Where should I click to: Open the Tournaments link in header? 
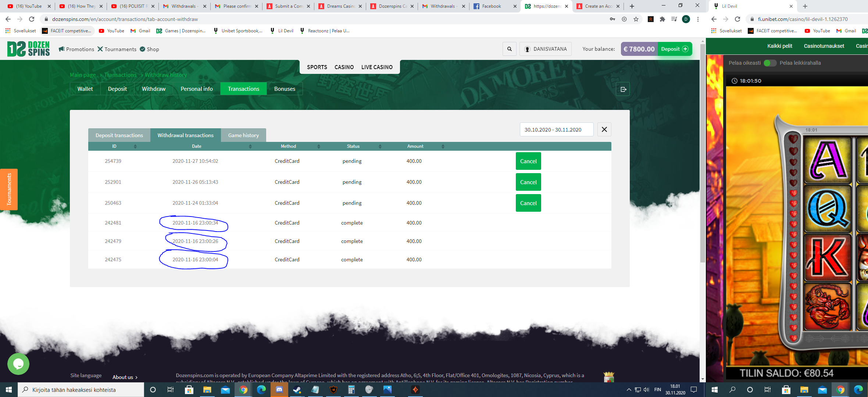point(117,49)
